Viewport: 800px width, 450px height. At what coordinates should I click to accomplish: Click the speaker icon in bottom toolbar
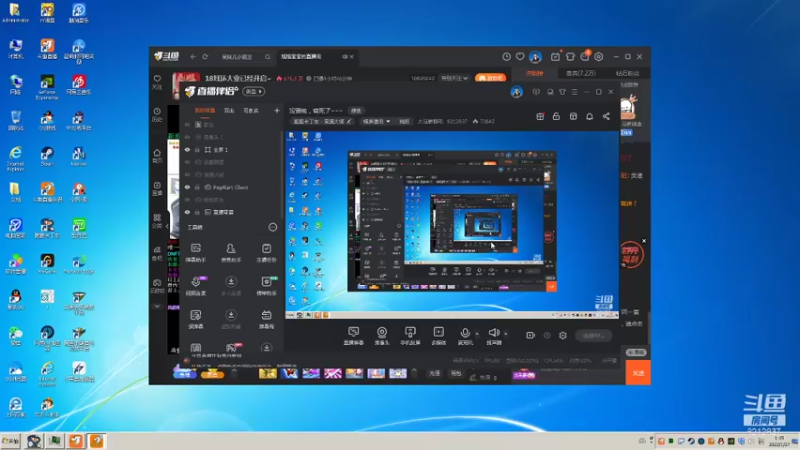493,334
